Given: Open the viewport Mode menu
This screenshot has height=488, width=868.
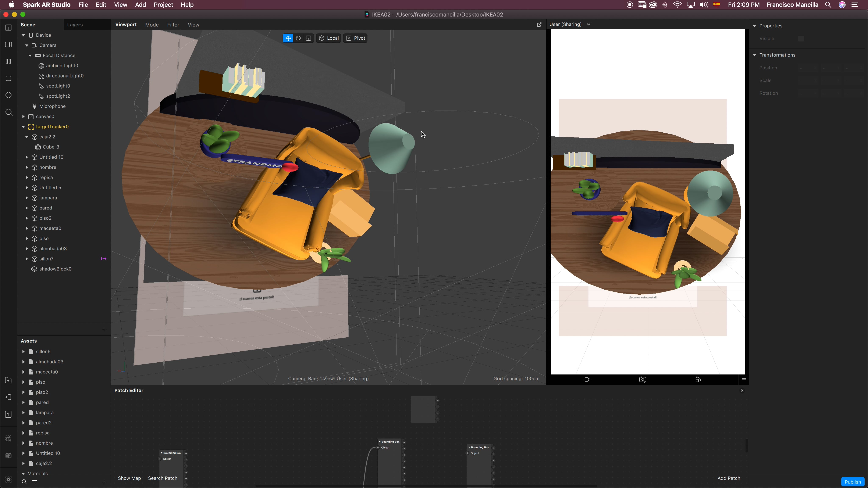Looking at the screenshot, I should pos(152,25).
